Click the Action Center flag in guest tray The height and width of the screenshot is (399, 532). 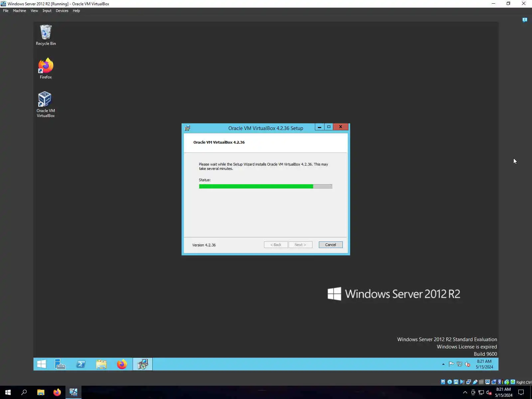(x=451, y=364)
